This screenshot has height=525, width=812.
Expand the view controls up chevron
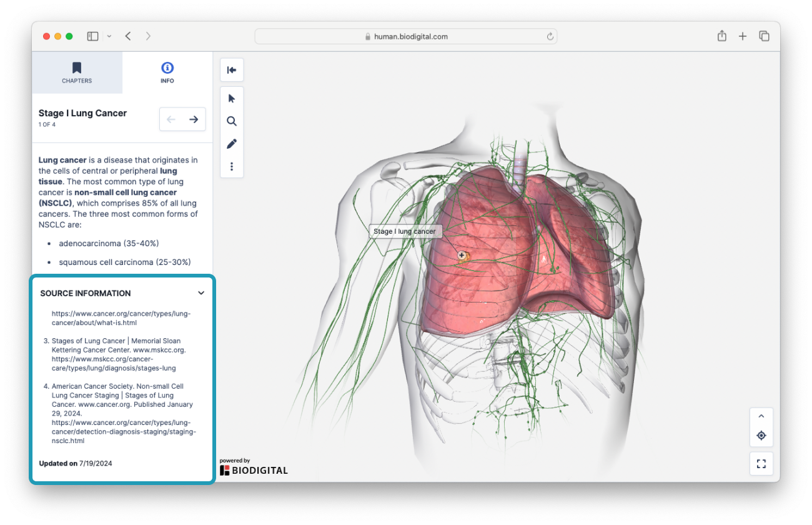coord(761,416)
